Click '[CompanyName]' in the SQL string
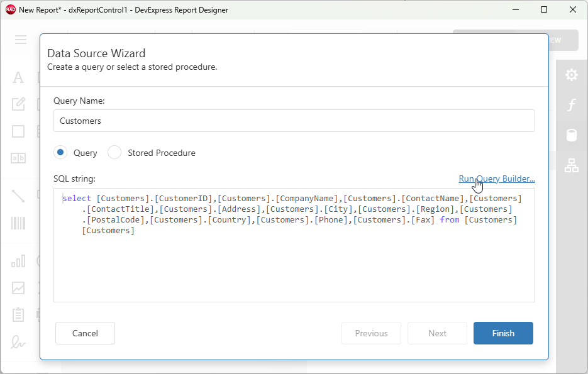Image resolution: width=588 pixels, height=374 pixels. pos(307,198)
